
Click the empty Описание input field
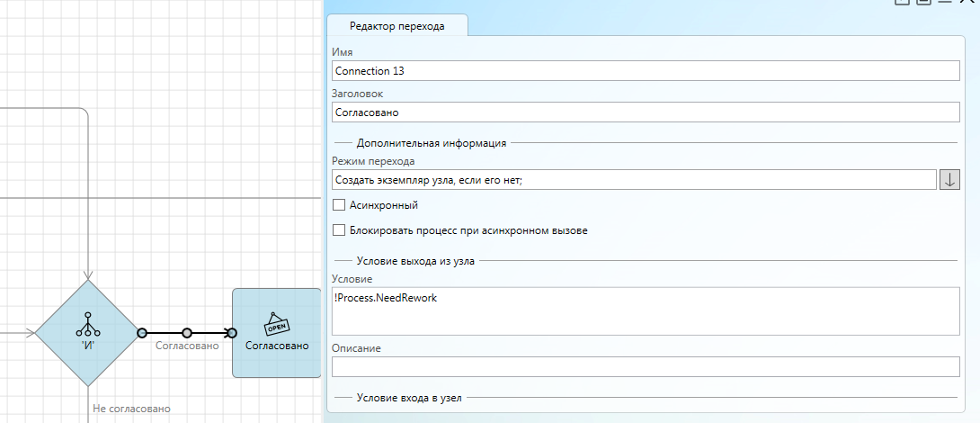click(x=645, y=366)
